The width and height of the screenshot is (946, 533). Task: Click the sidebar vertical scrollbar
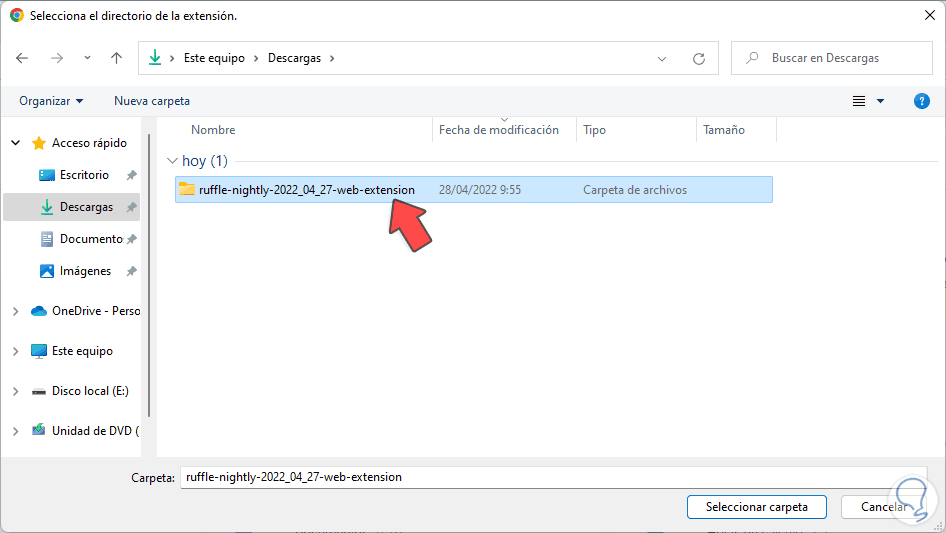[x=148, y=275]
